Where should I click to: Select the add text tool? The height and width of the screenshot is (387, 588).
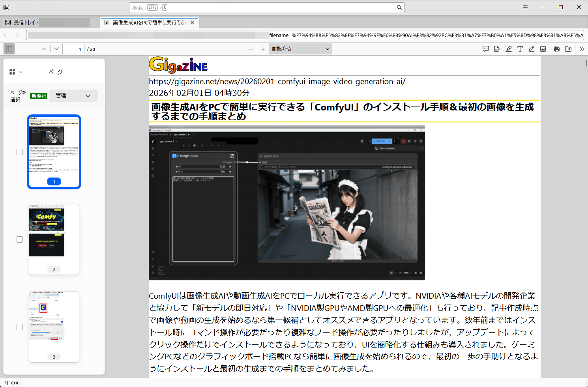520,49
